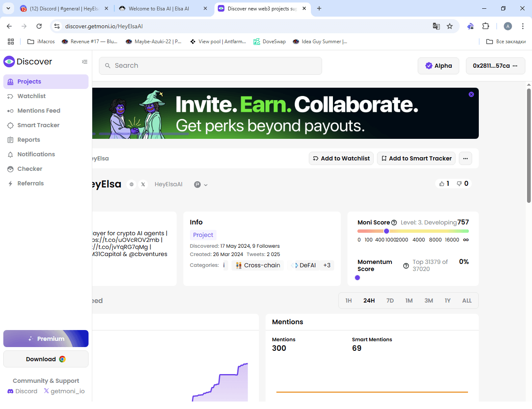Reload the page
The width and height of the screenshot is (532, 409).
tap(39, 26)
